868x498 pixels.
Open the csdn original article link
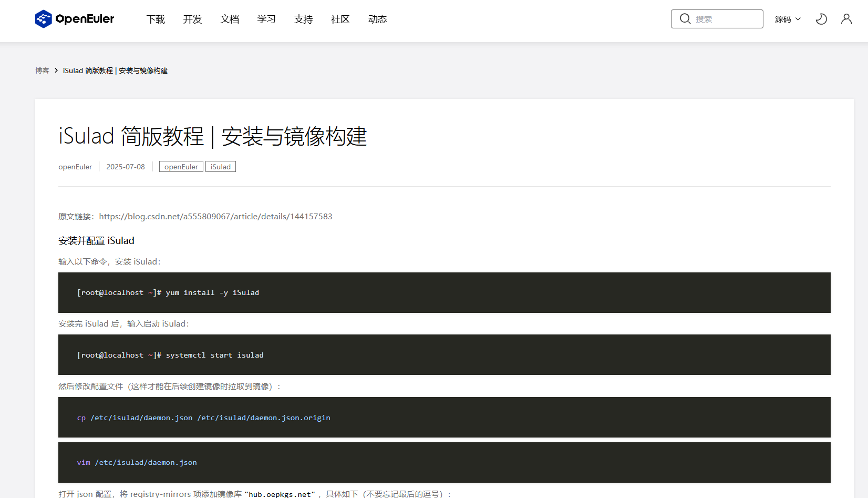tap(215, 216)
